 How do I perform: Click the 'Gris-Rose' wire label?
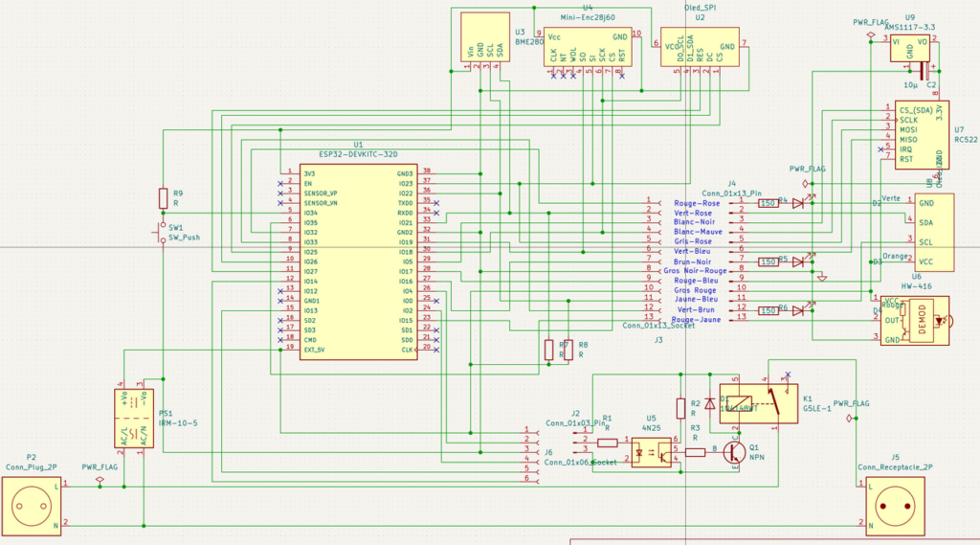coord(693,241)
